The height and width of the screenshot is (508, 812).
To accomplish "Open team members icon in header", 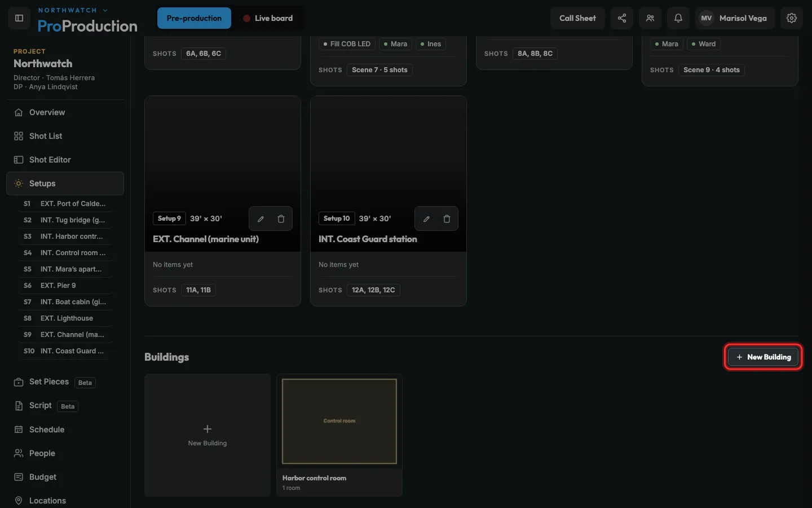I will tap(650, 18).
